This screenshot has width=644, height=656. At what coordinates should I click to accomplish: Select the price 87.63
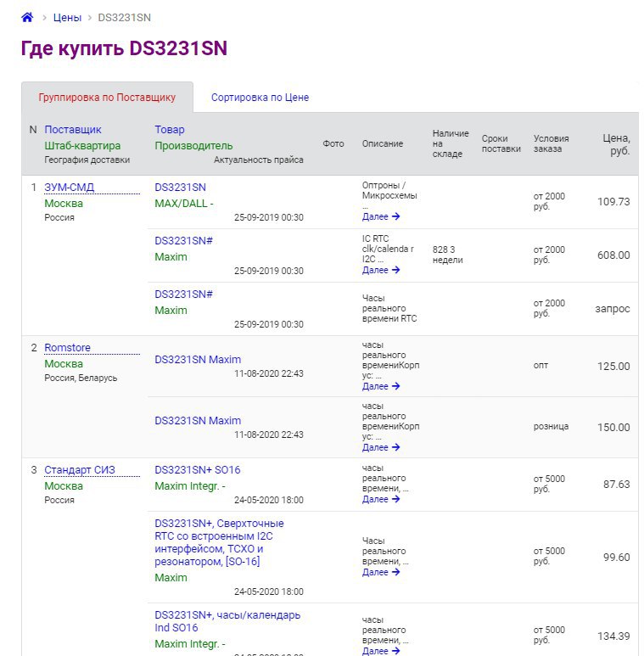click(x=616, y=484)
